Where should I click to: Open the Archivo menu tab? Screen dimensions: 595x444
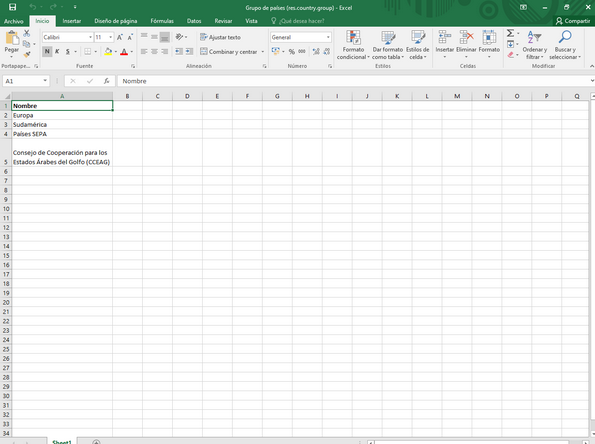14,21
